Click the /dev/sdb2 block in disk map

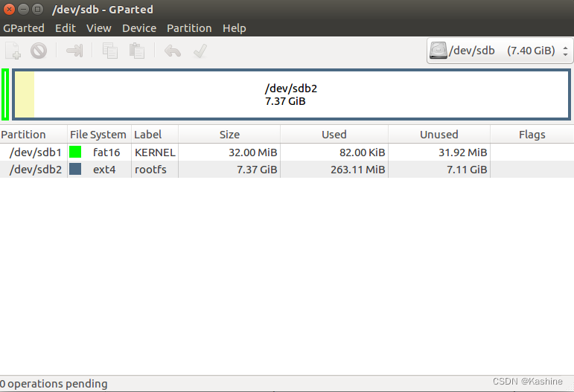(292, 94)
